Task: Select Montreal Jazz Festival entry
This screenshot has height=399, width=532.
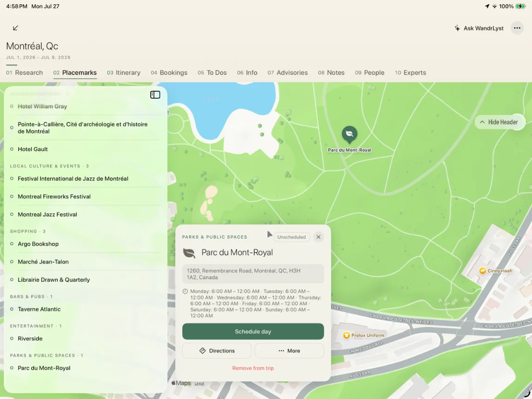Action: tap(86, 214)
